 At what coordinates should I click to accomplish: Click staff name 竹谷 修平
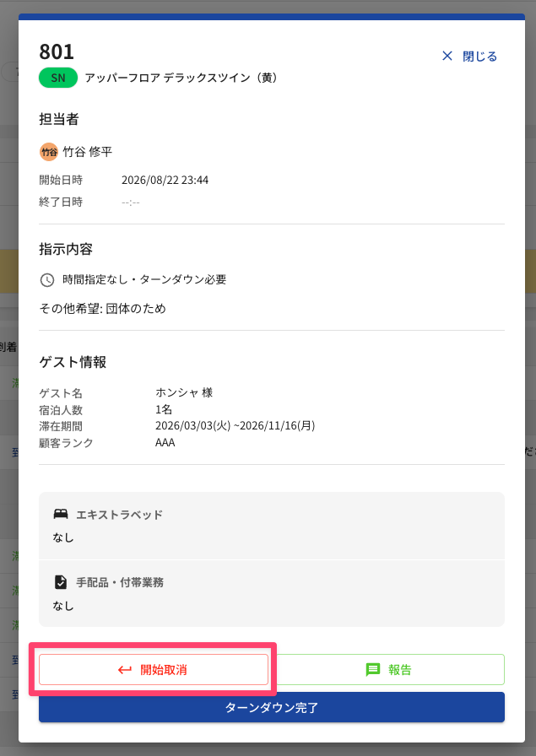(88, 152)
